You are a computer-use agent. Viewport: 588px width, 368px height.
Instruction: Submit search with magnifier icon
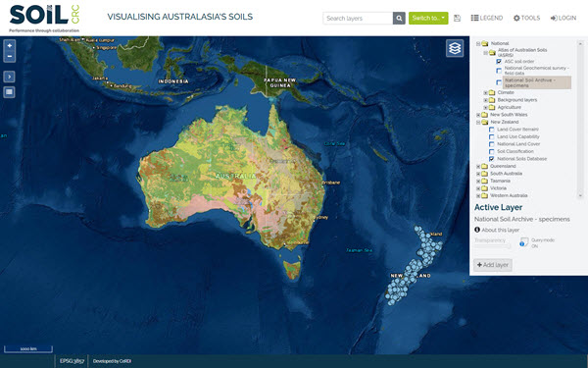pos(399,18)
